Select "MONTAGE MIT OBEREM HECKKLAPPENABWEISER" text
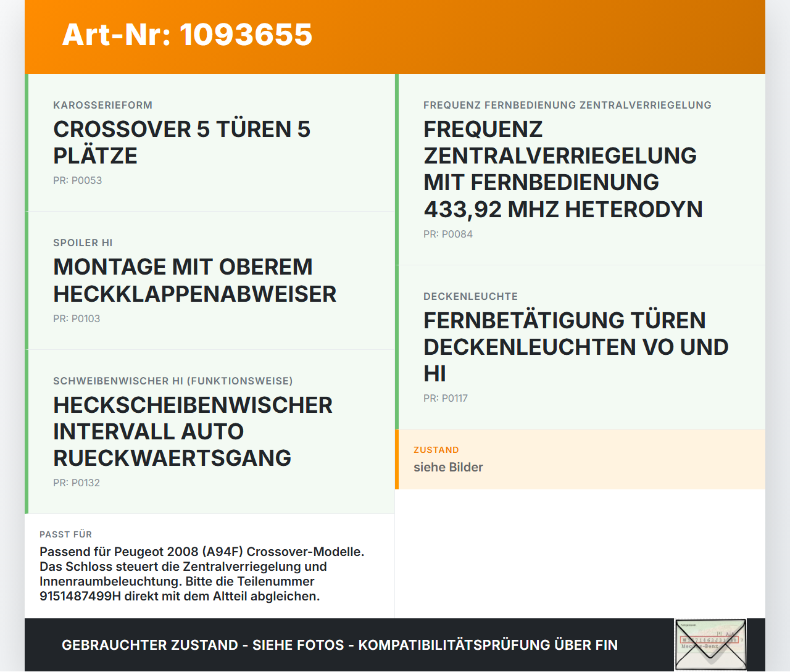 click(x=195, y=280)
